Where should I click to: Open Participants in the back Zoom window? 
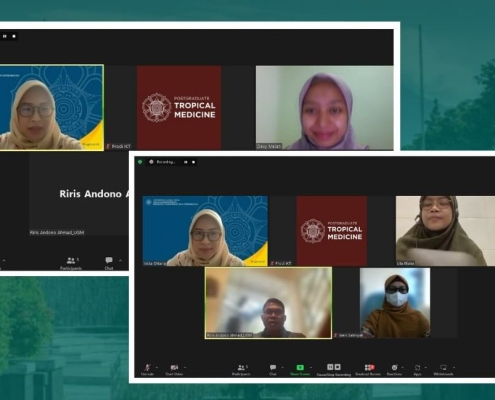[71, 263]
